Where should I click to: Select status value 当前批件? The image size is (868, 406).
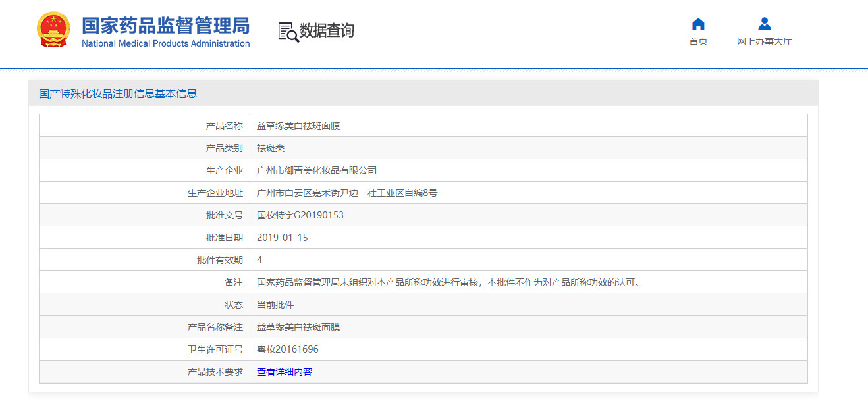click(x=275, y=305)
